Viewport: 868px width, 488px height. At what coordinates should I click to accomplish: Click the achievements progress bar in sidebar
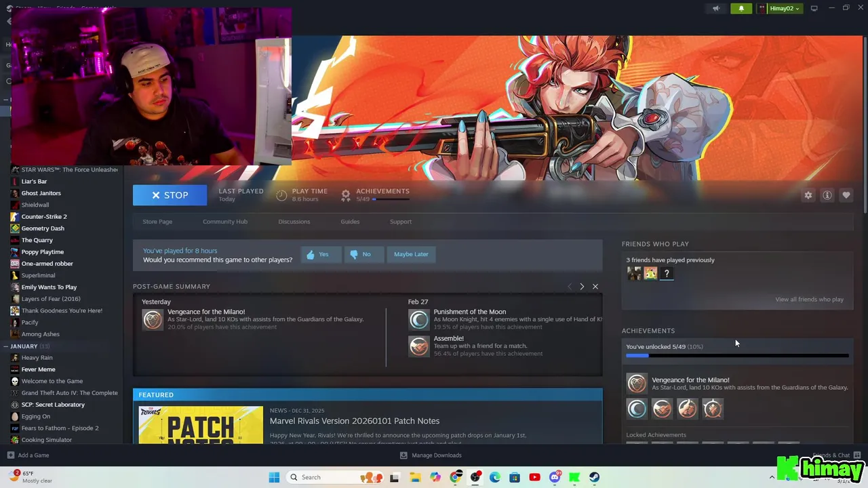click(x=737, y=355)
